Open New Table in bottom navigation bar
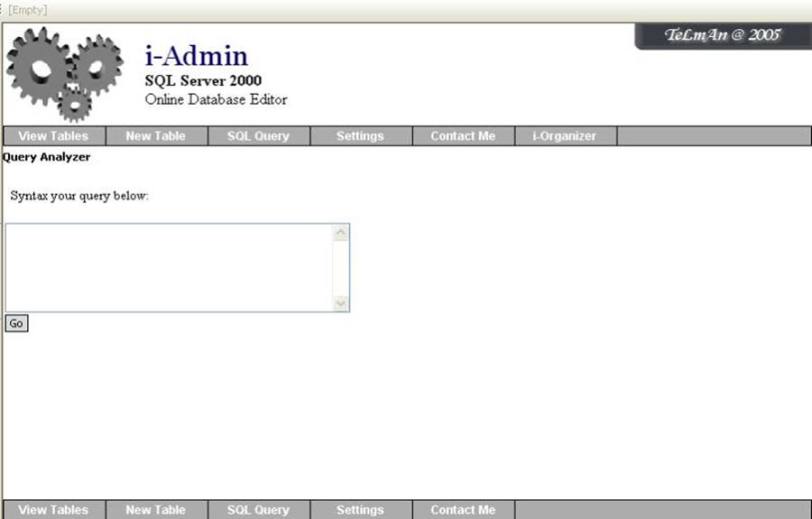 point(156,510)
